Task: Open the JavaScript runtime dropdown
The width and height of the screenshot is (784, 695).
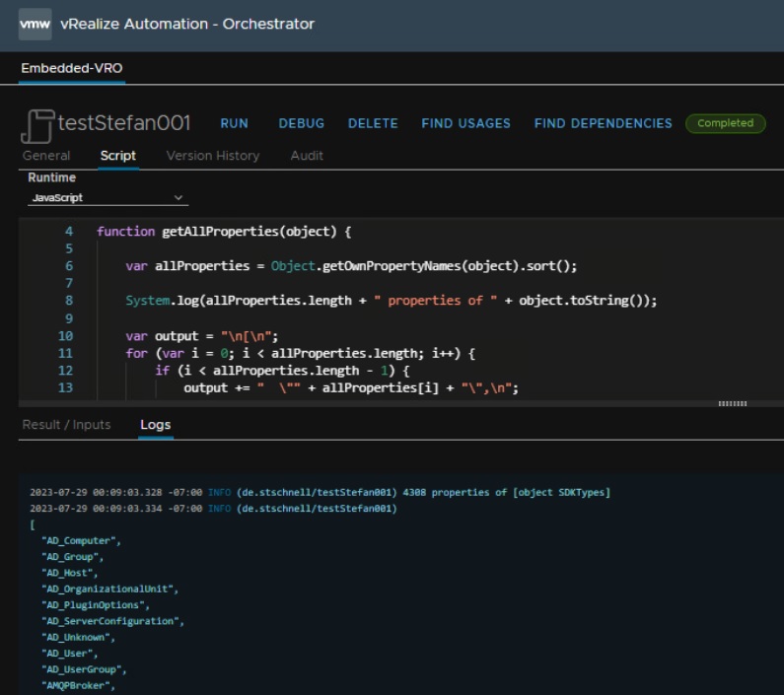Action: (x=108, y=198)
